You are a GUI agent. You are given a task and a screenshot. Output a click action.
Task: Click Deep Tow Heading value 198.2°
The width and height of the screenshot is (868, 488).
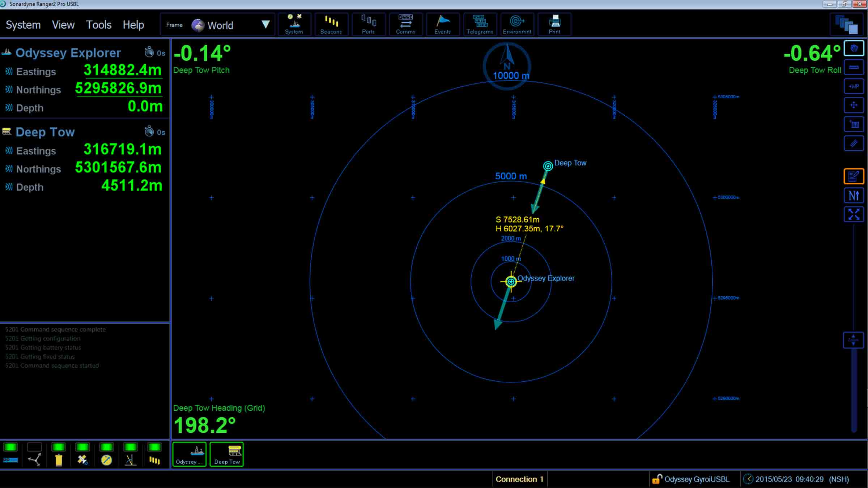click(x=205, y=425)
